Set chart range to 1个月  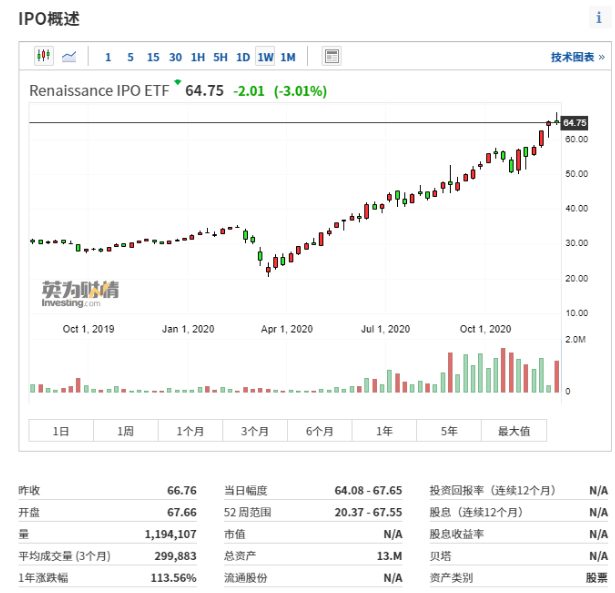[191, 431]
